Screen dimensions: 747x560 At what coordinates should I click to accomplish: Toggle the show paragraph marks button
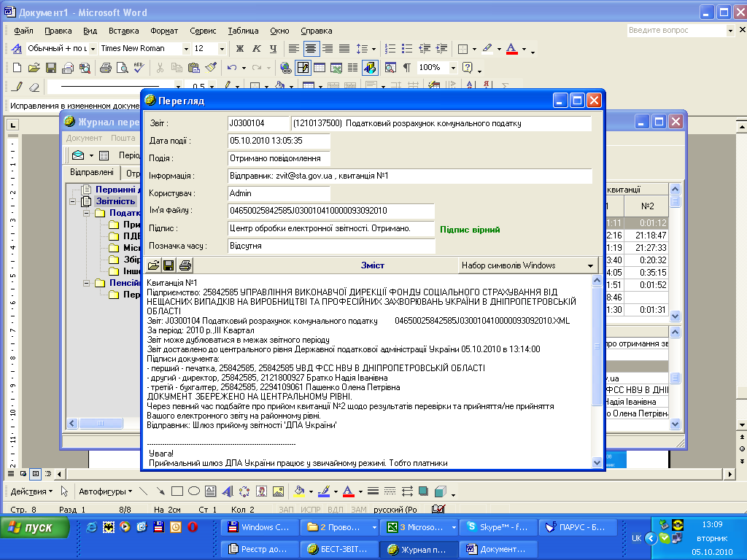click(x=407, y=68)
